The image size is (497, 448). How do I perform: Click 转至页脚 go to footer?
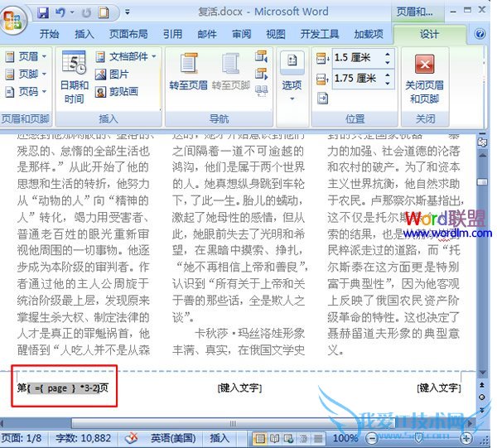point(231,71)
